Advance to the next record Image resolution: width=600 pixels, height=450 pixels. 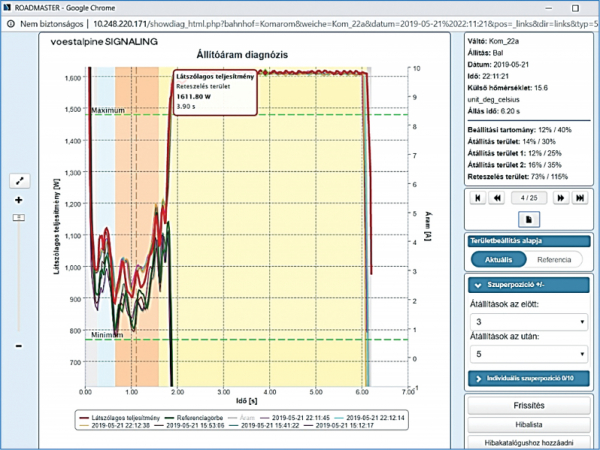pyautogui.click(x=562, y=198)
